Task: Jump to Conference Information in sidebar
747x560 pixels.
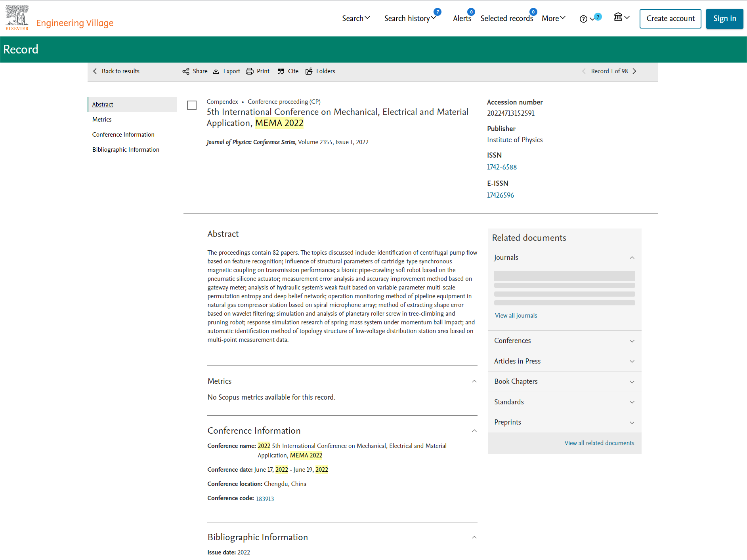Action: [x=123, y=135]
